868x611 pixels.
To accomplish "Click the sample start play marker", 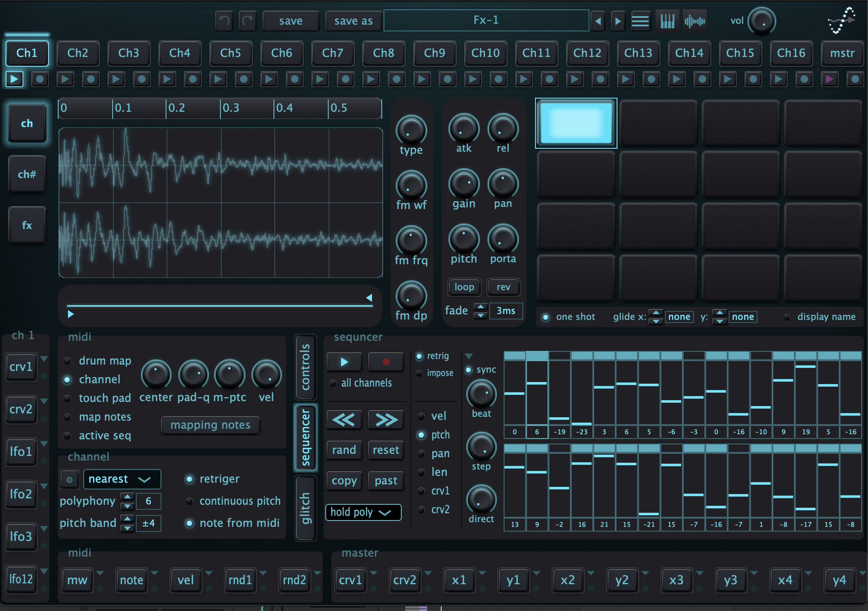I will click(70, 314).
